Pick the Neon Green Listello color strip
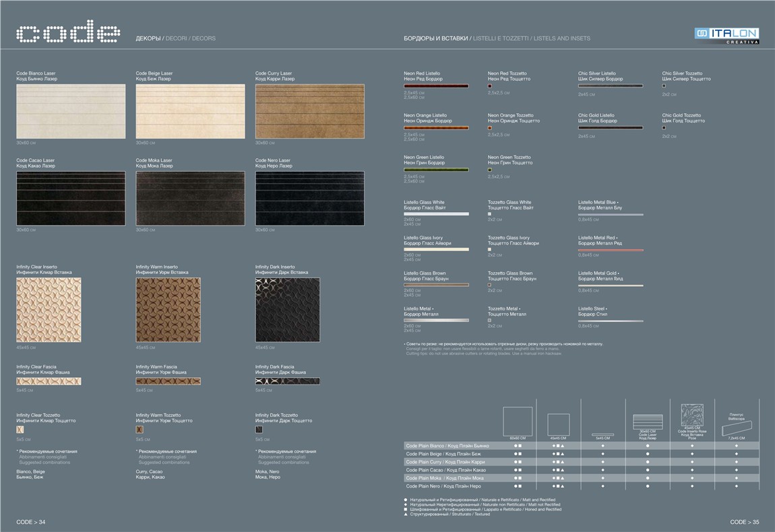775x532 pixels. pos(437,170)
